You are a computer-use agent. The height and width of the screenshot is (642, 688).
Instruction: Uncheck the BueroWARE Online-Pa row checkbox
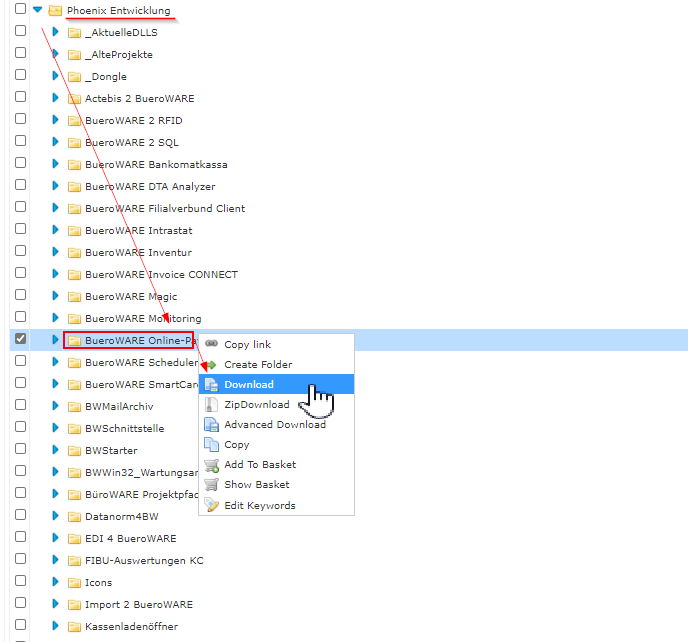20,339
